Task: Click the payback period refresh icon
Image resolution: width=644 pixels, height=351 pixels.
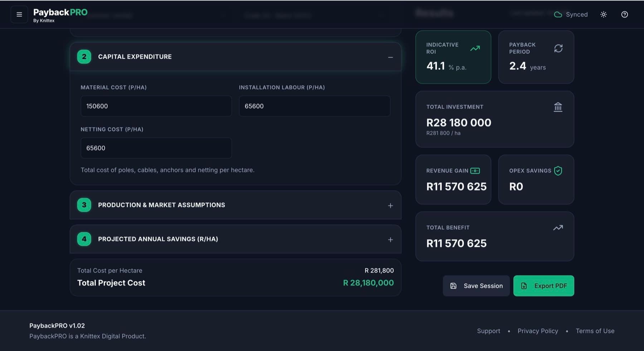Action: point(558,48)
